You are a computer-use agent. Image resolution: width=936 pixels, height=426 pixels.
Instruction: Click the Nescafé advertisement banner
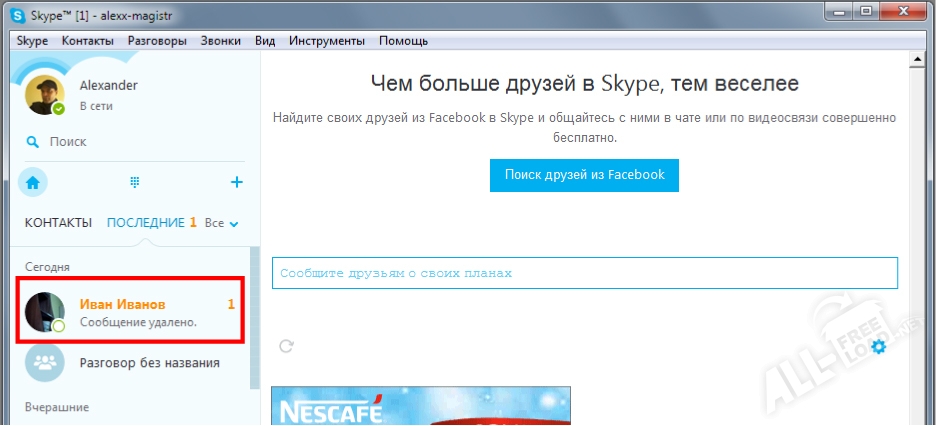[421, 406]
